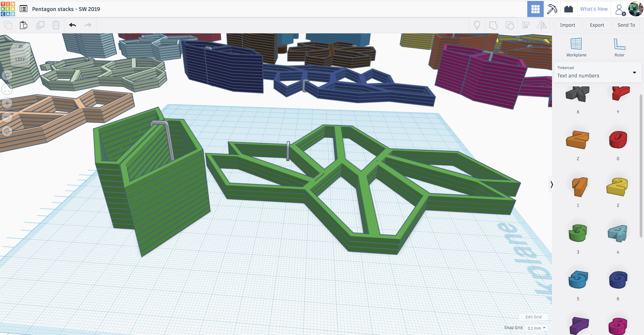This screenshot has width=644, height=335.
Task: Undo the last action
Action: click(72, 25)
